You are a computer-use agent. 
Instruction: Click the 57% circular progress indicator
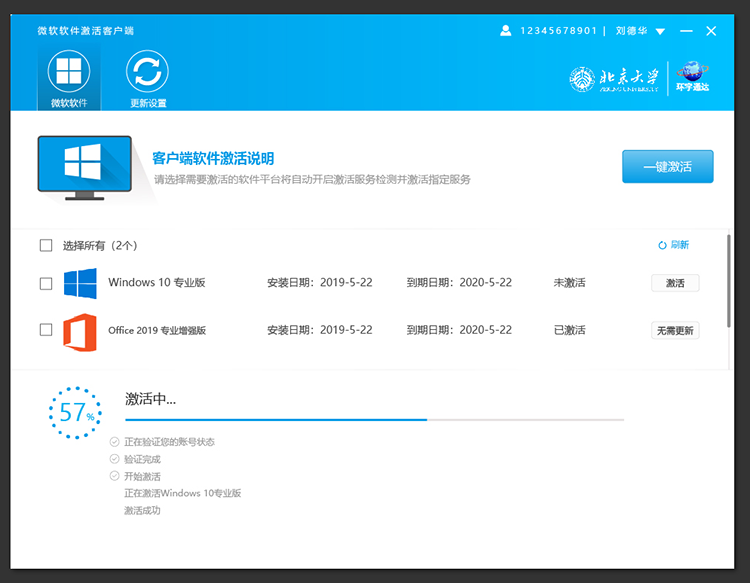pyautogui.click(x=75, y=413)
